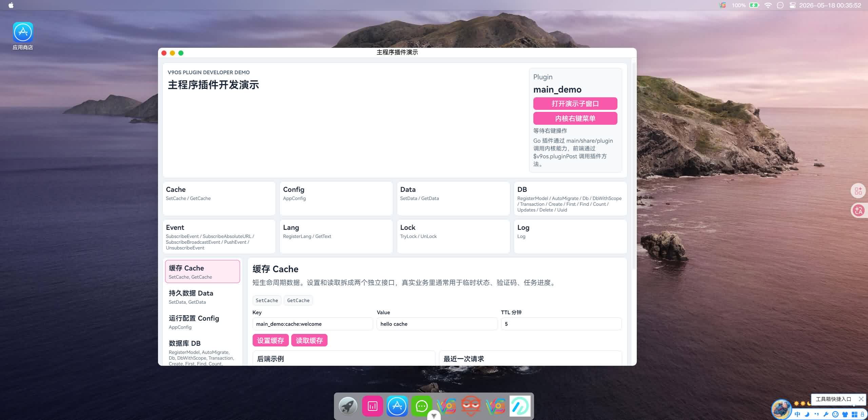Click 打开演示子窗口 button

(x=575, y=103)
